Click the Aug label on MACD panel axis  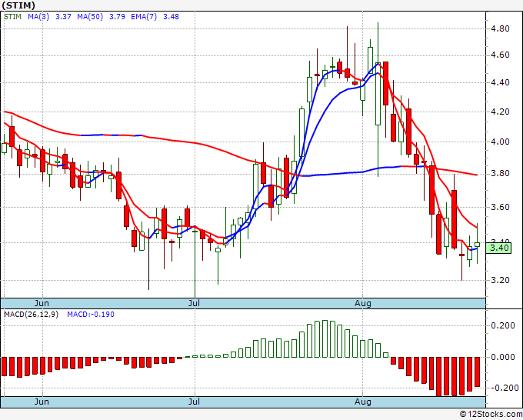pyautogui.click(x=362, y=402)
